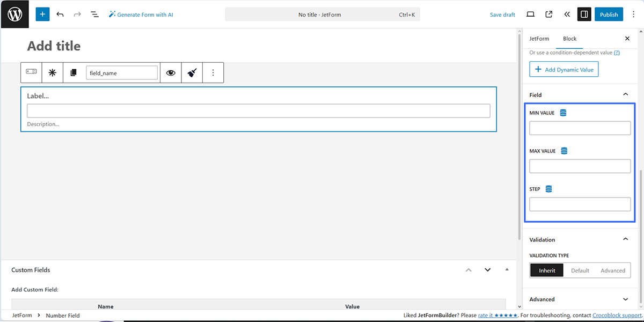Click the Max Value input

point(580,166)
